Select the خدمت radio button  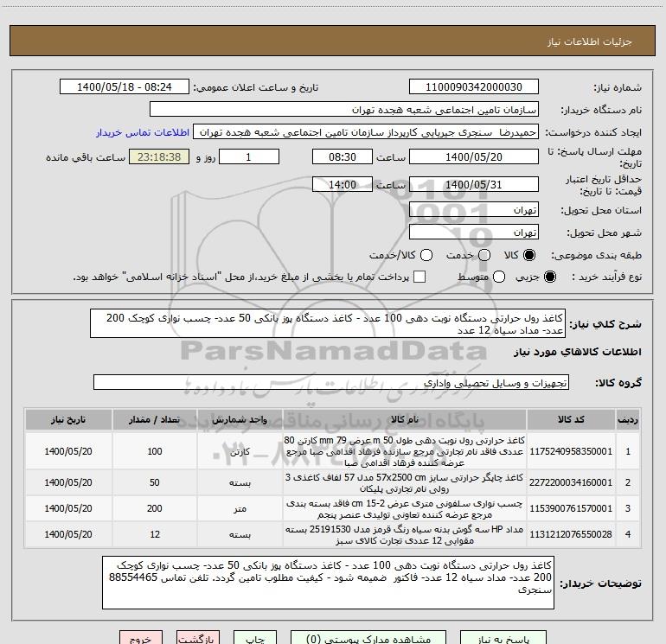[x=484, y=255]
